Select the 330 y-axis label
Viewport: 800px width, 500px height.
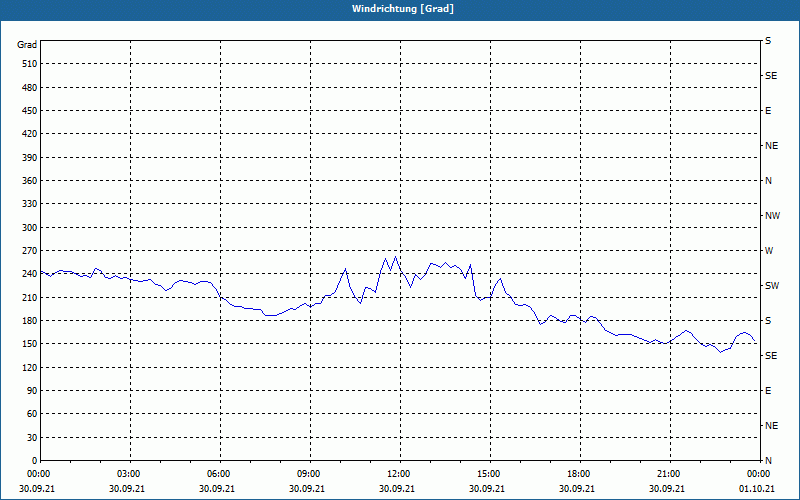click(x=29, y=204)
